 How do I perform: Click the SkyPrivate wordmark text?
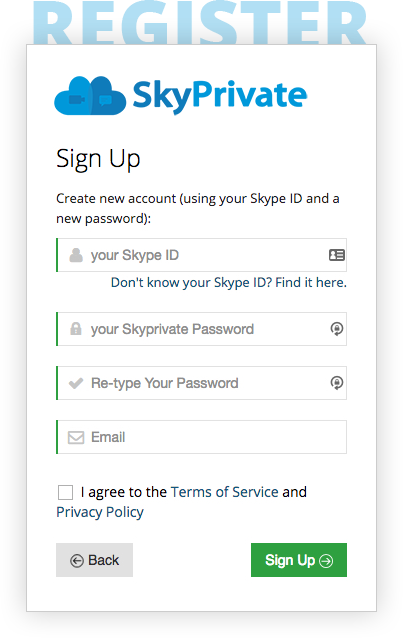tap(220, 96)
